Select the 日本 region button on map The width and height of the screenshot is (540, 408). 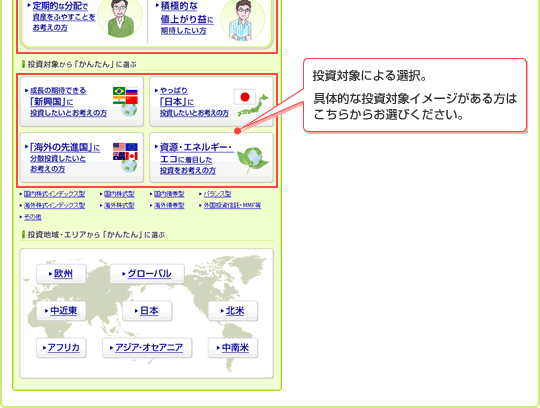pos(147,311)
